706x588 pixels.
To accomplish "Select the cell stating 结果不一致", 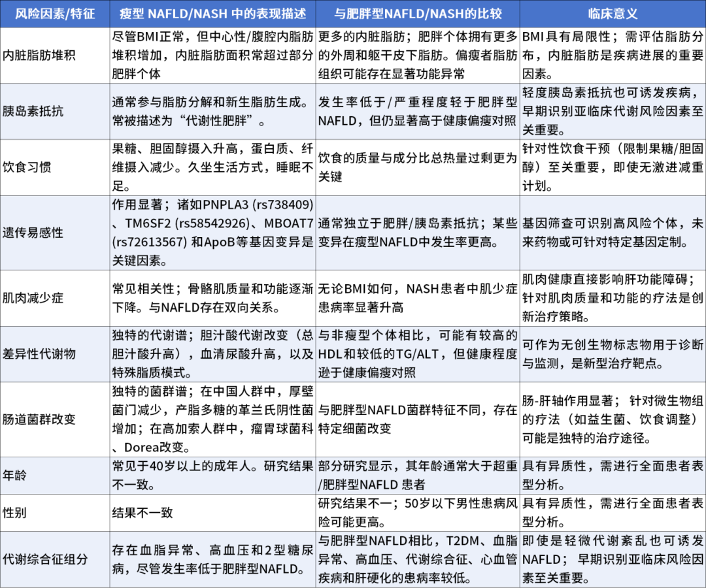I will coord(213,512).
